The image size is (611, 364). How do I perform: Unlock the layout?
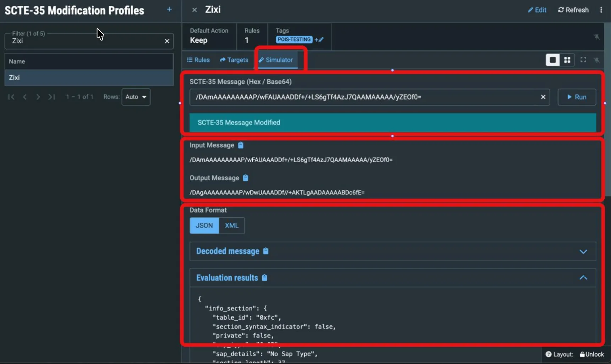pyautogui.click(x=592, y=354)
